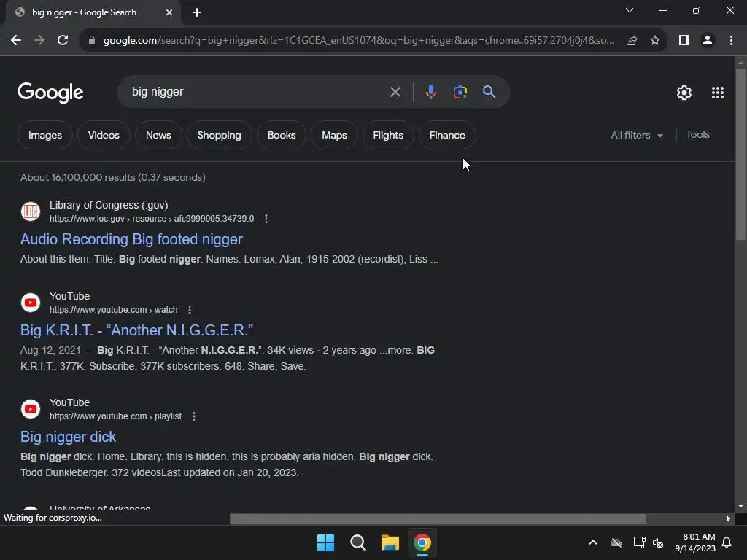Open Chrome three-dot menu
The height and width of the screenshot is (560, 747).
(x=731, y=41)
